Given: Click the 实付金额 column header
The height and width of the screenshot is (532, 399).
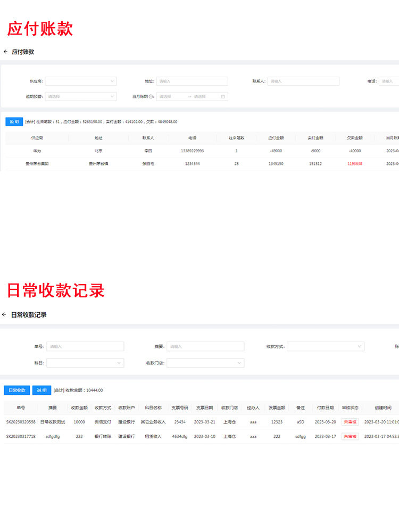Looking at the screenshot, I should pyautogui.click(x=315, y=138).
